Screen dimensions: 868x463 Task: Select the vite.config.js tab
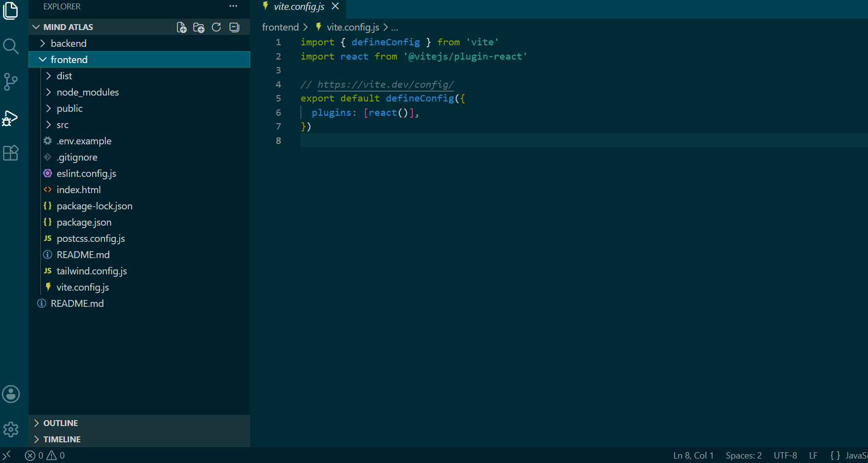pos(300,7)
